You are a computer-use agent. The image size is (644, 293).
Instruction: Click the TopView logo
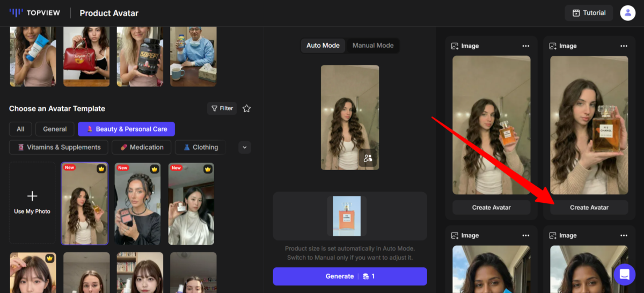click(x=34, y=13)
